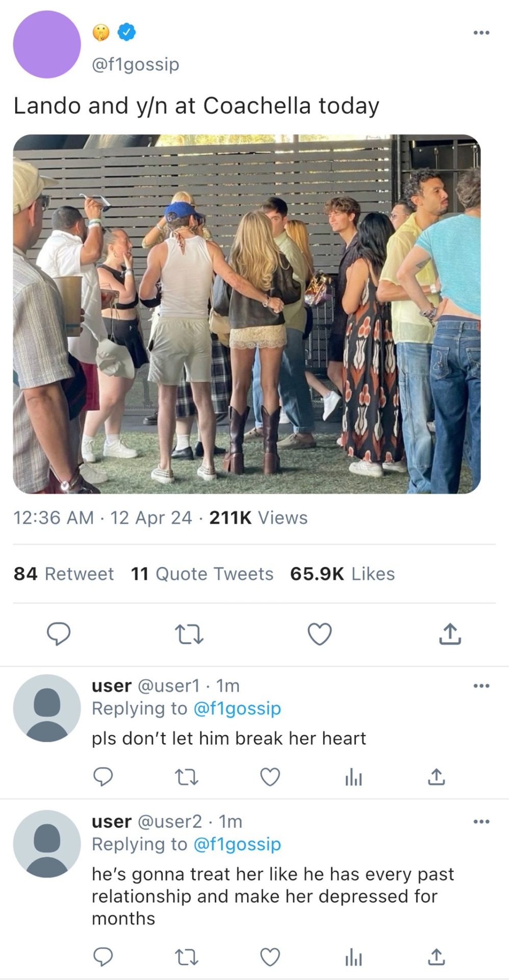
Task: Open the purple f1gossip profile avatar
Action: [x=47, y=44]
